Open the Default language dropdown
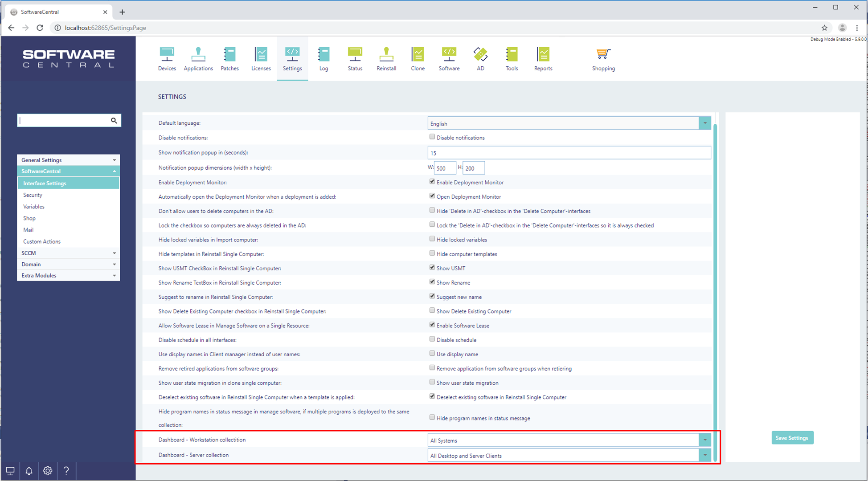Image resolution: width=868 pixels, height=481 pixels. [x=704, y=123]
